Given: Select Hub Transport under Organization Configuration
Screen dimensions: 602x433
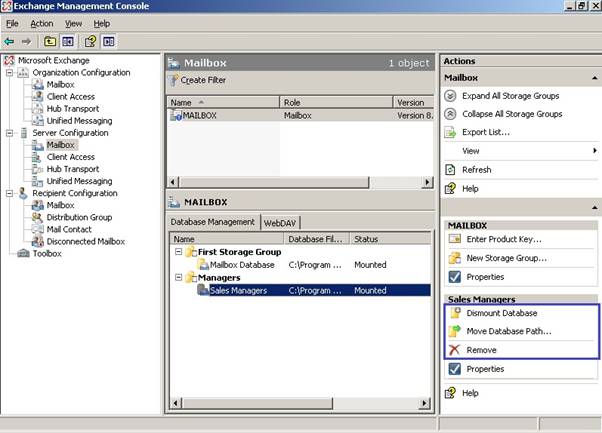Looking at the screenshot, I should 73,109.
